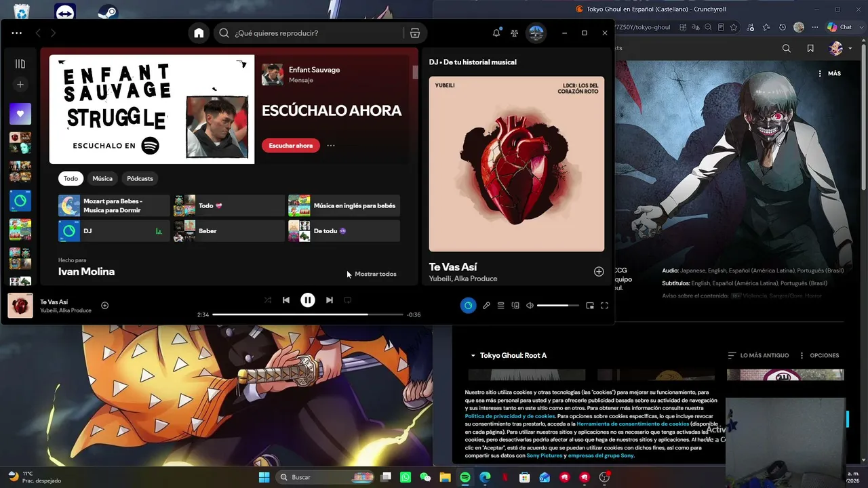Image resolution: width=868 pixels, height=488 pixels.
Task: Enter Spotify full screen mode
Action: [x=604, y=306]
